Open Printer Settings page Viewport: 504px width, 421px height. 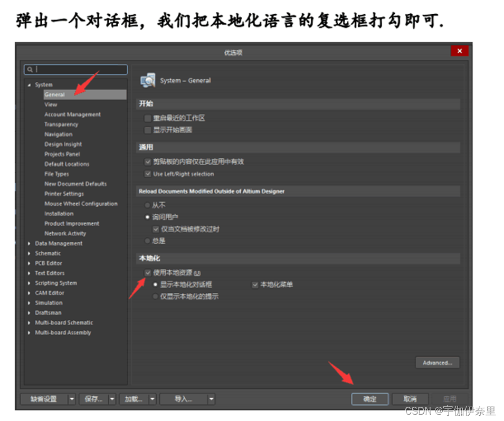pos(64,194)
